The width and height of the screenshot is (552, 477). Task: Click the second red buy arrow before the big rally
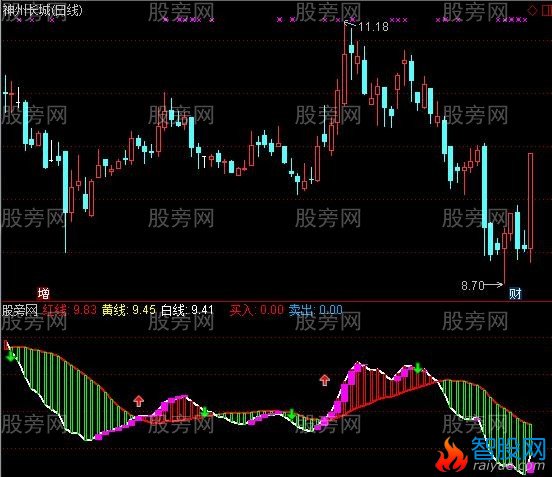(x=325, y=380)
